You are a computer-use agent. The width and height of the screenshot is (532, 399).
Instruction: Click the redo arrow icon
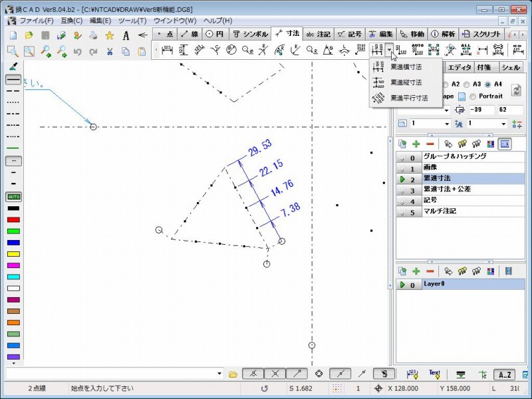(93, 52)
